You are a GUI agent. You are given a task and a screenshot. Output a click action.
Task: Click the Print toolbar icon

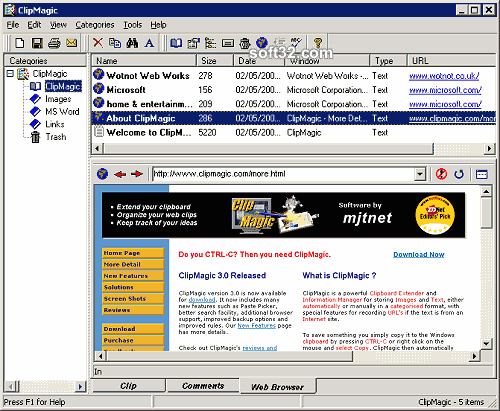pos(54,43)
